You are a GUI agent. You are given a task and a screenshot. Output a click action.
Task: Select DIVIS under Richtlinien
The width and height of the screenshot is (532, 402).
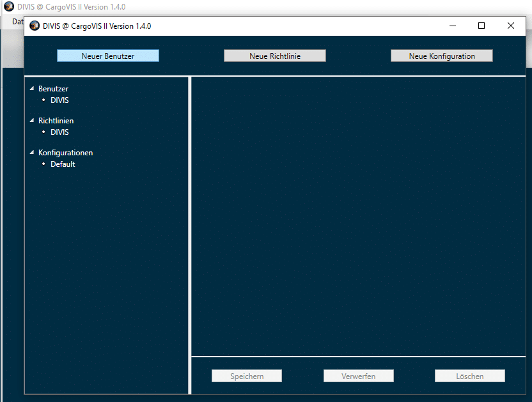tap(59, 132)
